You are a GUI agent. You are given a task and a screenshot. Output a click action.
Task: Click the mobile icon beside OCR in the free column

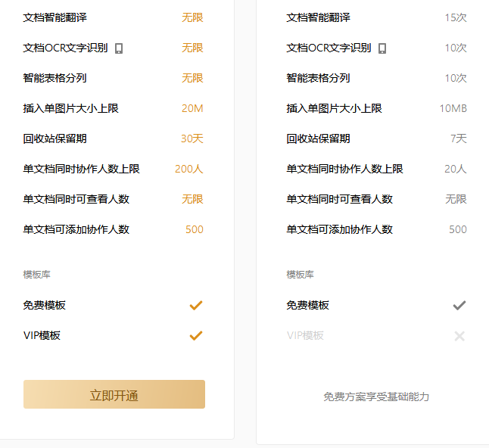(382, 48)
